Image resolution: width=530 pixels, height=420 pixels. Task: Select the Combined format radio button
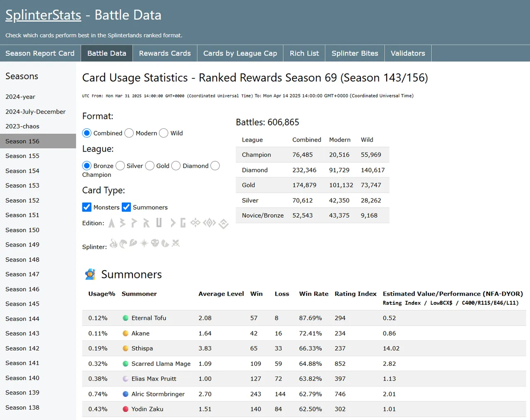(x=87, y=133)
